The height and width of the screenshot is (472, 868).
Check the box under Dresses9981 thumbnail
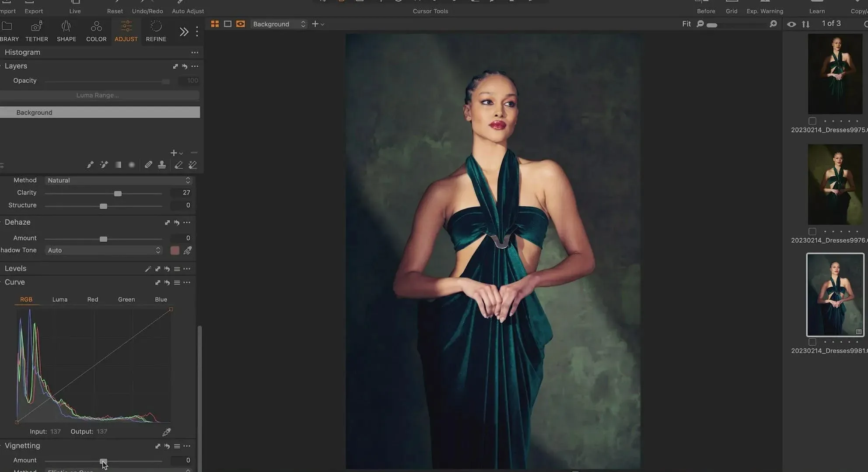pyautogui.click(x=812, y=342)
